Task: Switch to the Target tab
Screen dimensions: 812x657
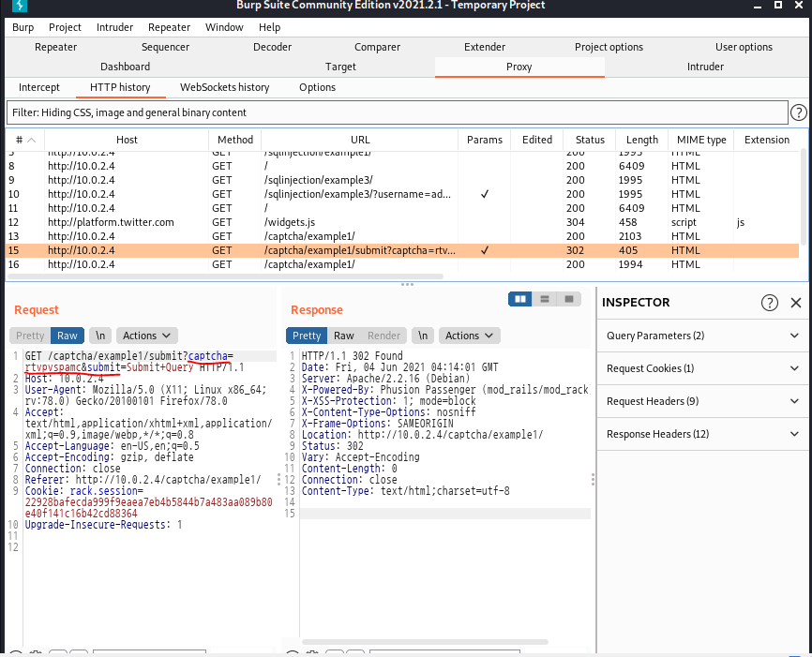Action: pyautogui.click(x=340, y=67)
